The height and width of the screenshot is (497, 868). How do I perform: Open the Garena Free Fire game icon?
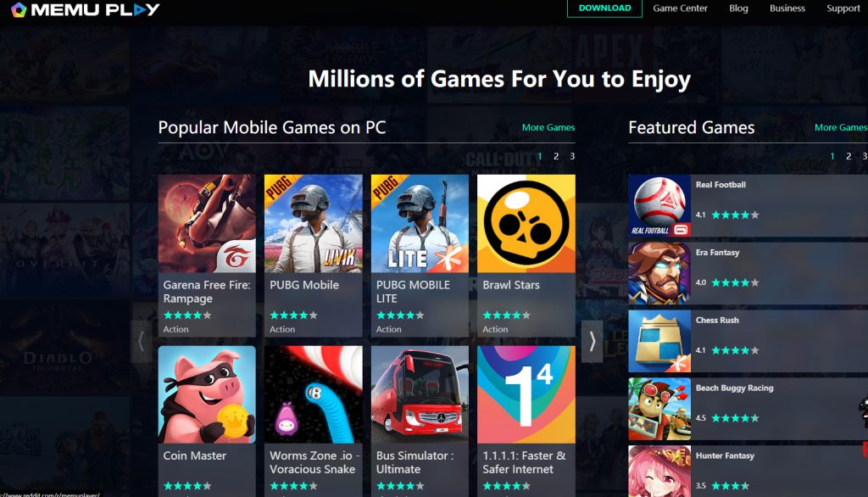(207, 223)
